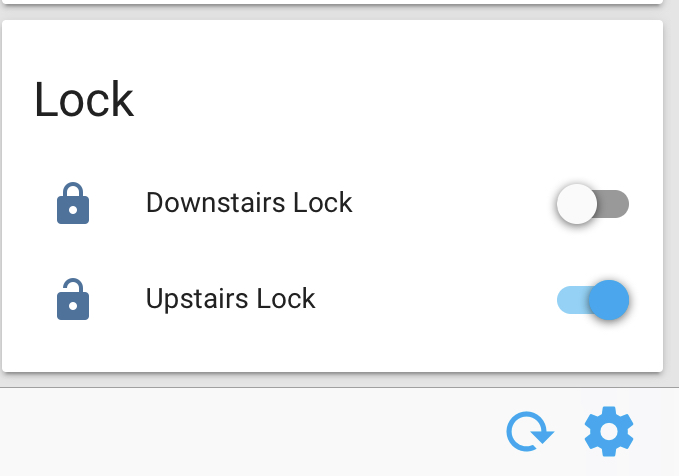Toggle the Upstairs Lock switch off
Viewport: 679px width, 476px height.
coord(593,299)
